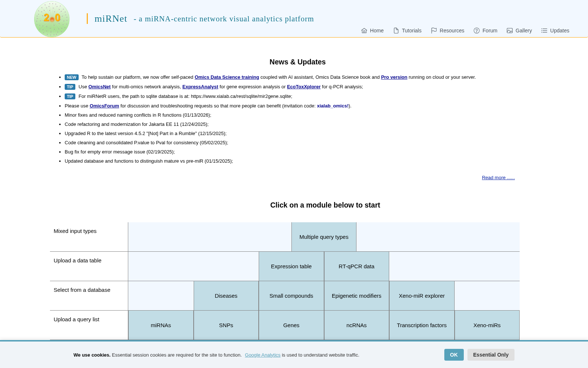Click the miRNet site title
The width and height of the screenshot is (588, 368).
(111, 19)
